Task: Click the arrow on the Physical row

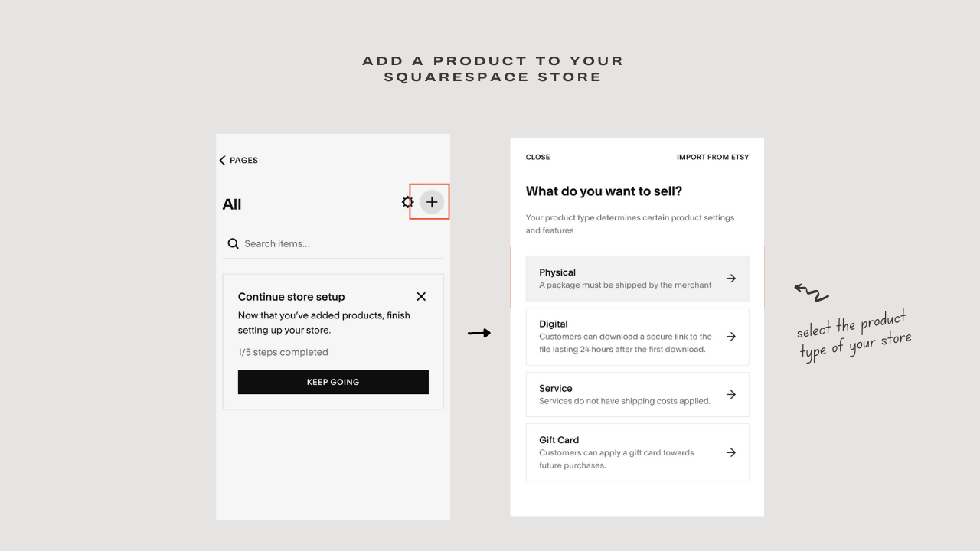Action: 731,279
